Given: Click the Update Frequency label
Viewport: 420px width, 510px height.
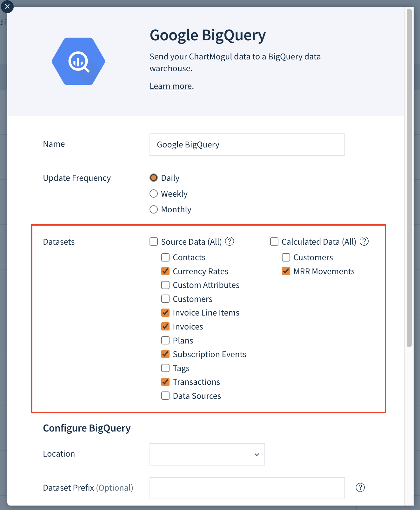Looking at the screenshot, I should point(77,178).
